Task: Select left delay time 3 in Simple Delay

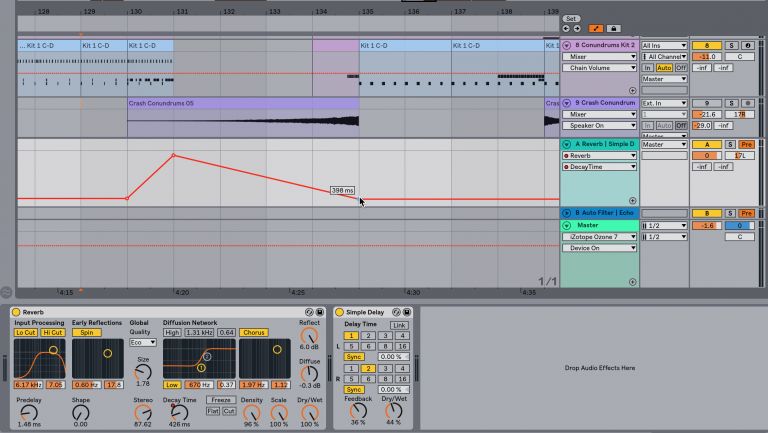Action: pyautogui.click(x=385, y=336)
